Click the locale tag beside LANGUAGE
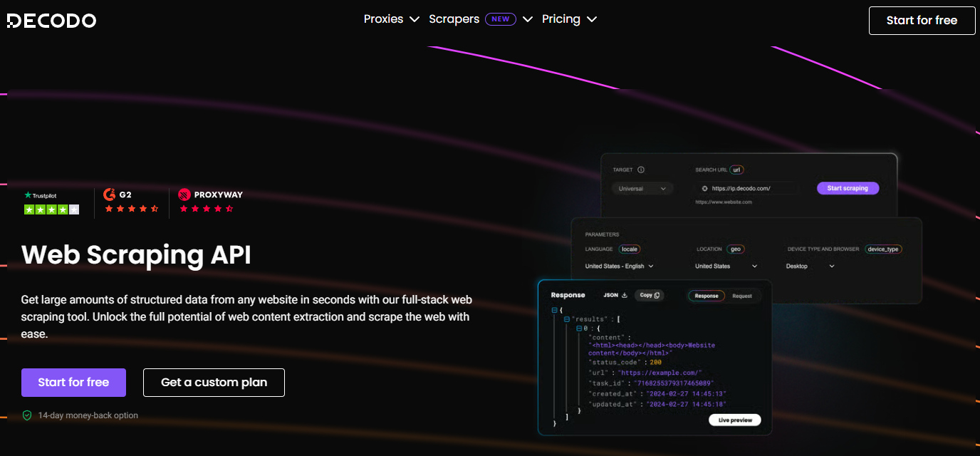Viewport: 980px width, 456px height. pyautogui.click(x=630, y=249)
